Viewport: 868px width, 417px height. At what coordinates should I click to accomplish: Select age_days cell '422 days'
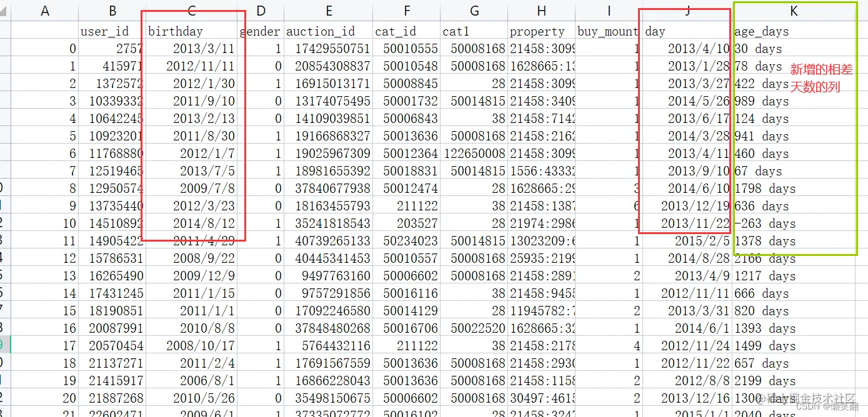coord(794,84)
